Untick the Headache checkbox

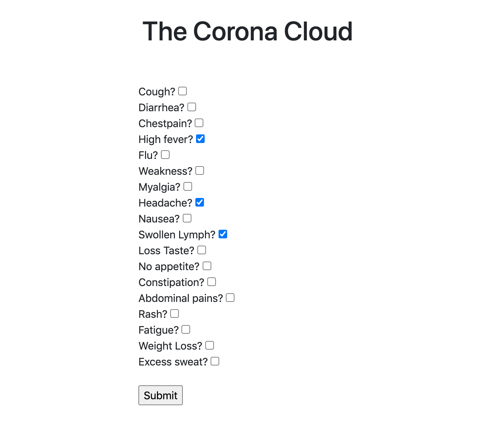point(200,202)
